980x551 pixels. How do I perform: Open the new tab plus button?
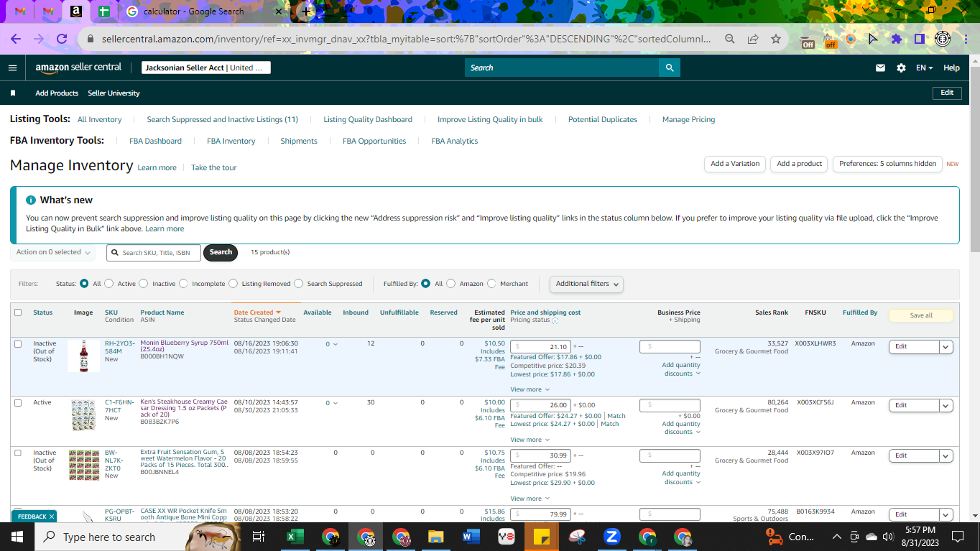[307, 11]
